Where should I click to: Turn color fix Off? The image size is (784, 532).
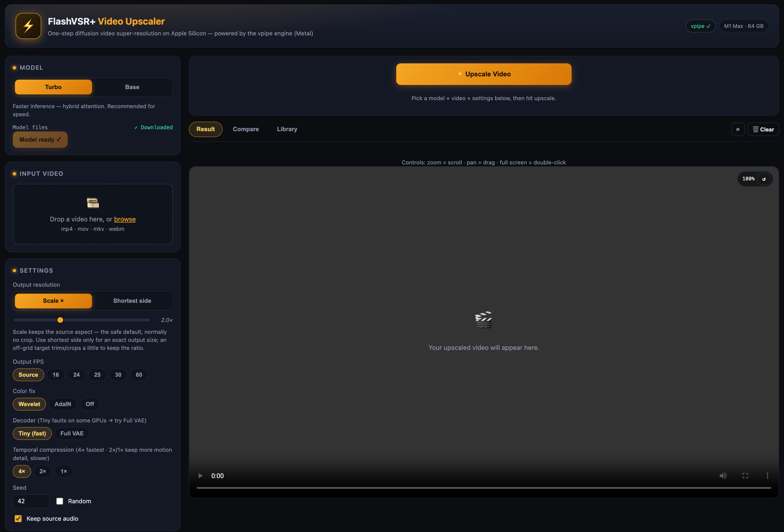coord(90,404)
